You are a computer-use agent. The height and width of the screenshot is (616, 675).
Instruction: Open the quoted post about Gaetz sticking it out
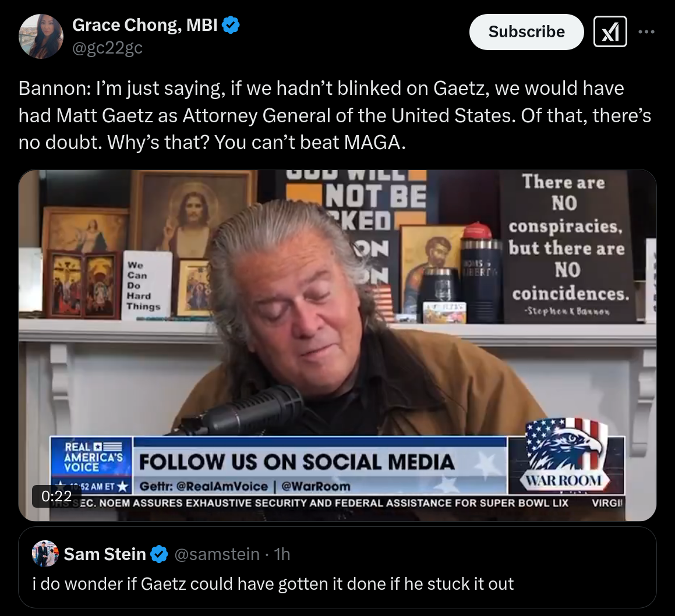pos(338,567)
